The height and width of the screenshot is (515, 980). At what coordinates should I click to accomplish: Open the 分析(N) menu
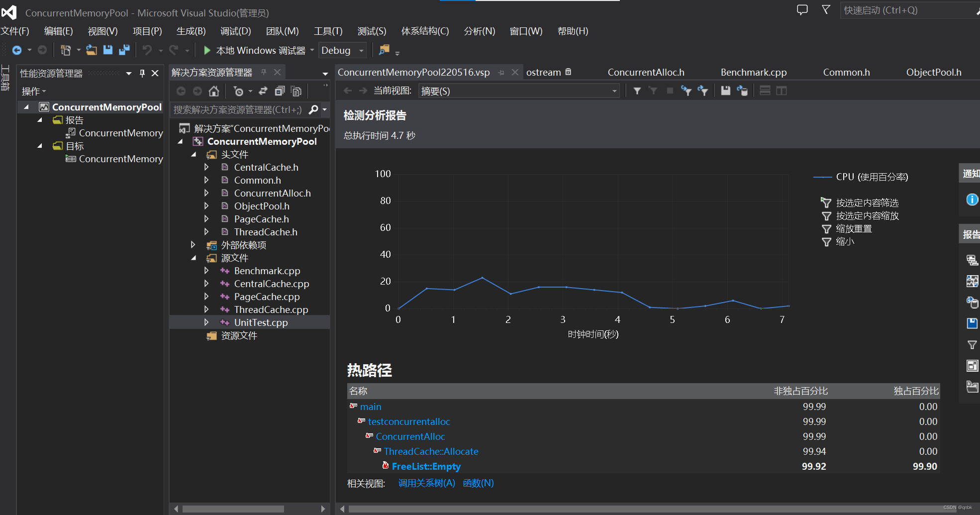pyautogui.click(x=480, y=31)
